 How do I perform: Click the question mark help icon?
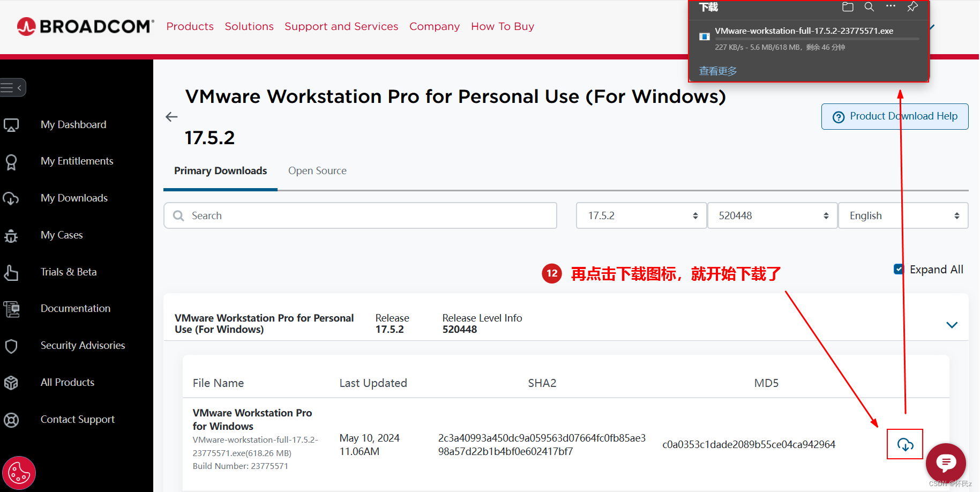(x=839, y=117)
